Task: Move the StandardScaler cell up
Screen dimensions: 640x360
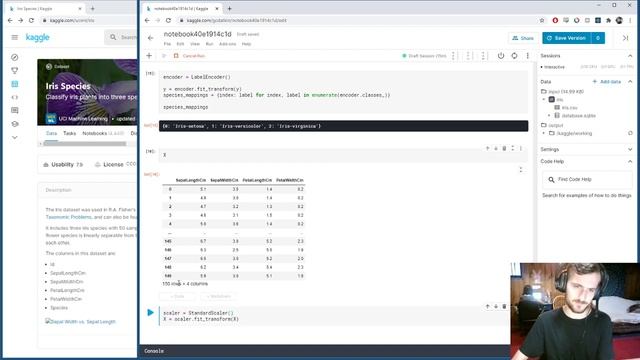Action: pos(487,306)
